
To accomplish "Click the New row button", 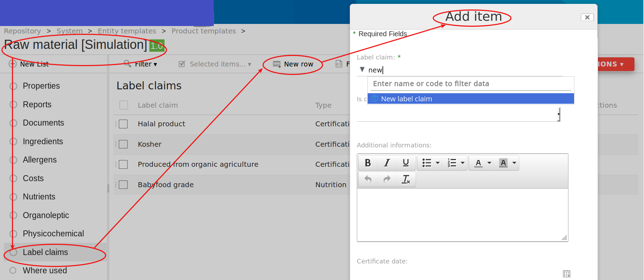I will click(x=293, y=64).
